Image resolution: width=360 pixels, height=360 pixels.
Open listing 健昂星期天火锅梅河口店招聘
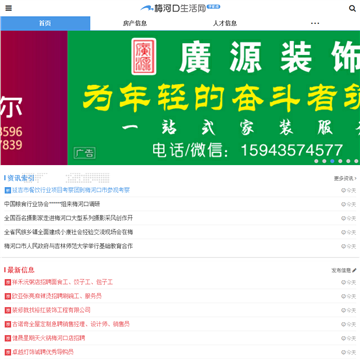(49, 338)
